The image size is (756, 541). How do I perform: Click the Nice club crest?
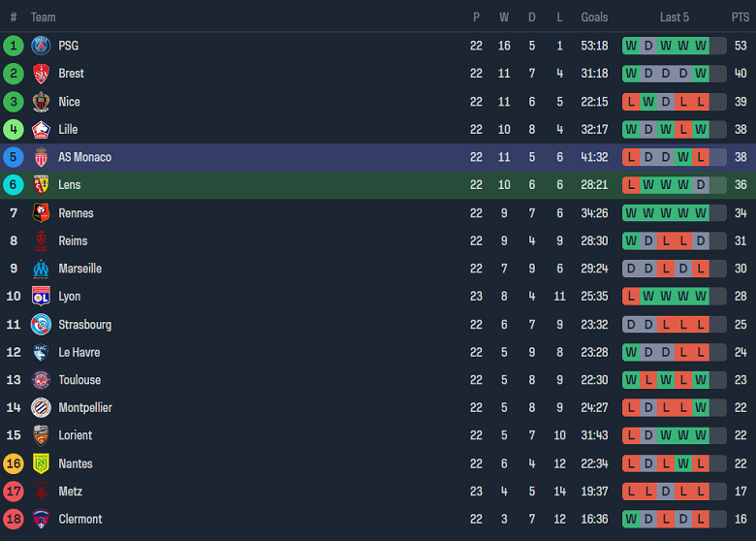41,102
